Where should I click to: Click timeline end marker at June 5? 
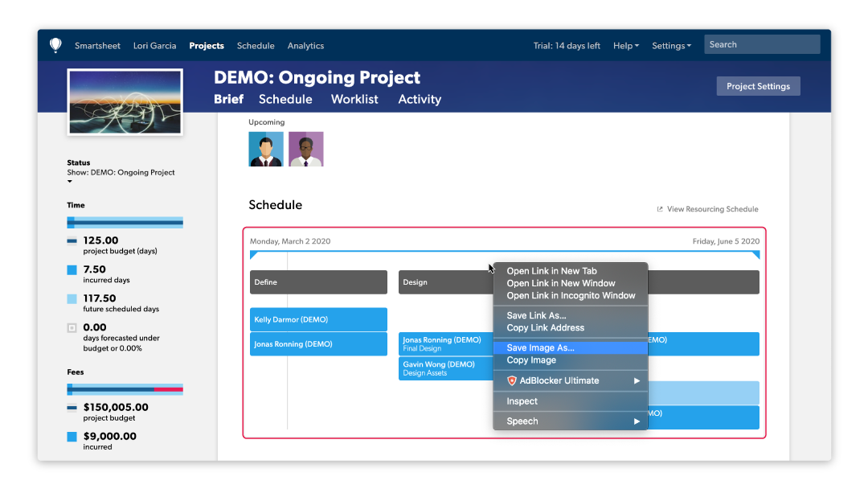pos(756,255)
